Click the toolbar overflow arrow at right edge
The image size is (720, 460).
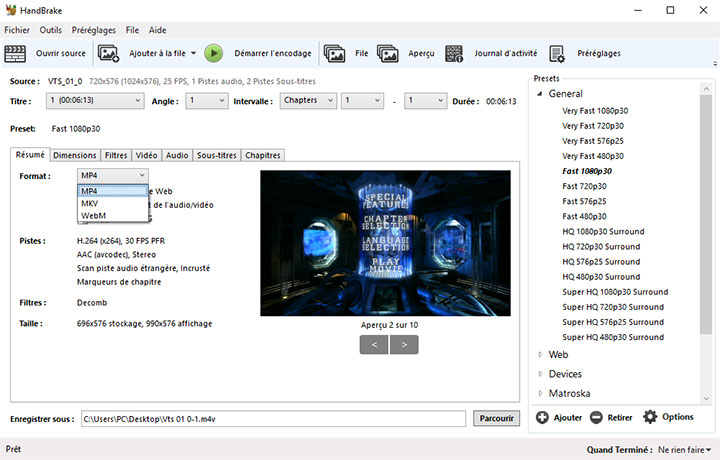[x=715, y=64]
